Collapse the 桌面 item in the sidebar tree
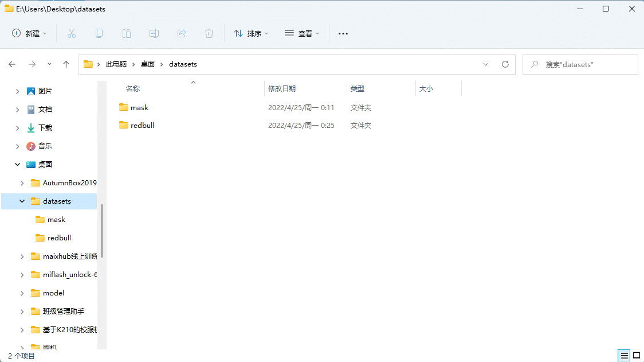This screenshot has width=644, height=362. [x=17, y=164]
